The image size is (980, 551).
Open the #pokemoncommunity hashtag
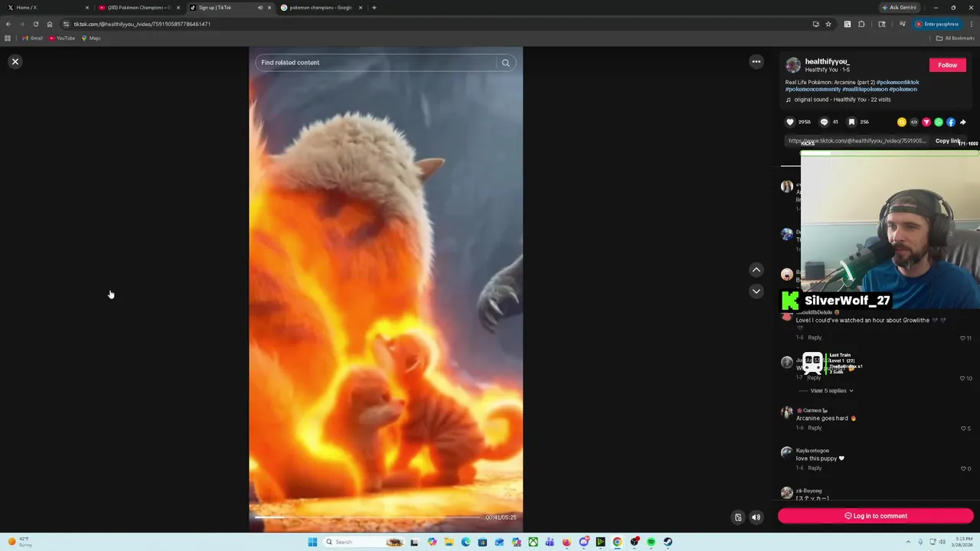(813, 89)
